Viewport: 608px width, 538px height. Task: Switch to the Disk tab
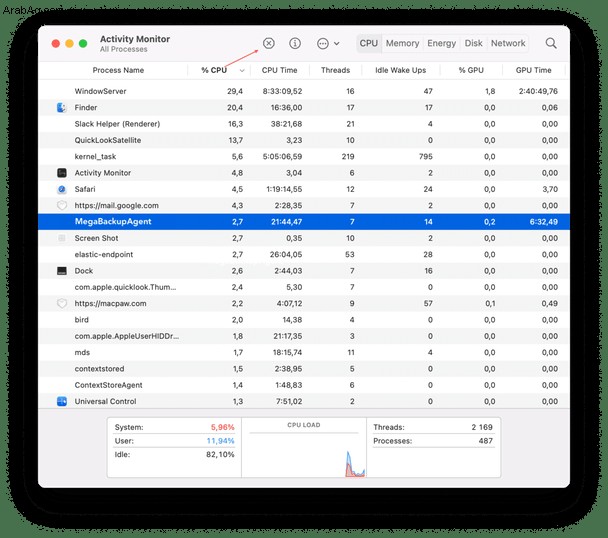pyautogui.click(x=473, y=43)
